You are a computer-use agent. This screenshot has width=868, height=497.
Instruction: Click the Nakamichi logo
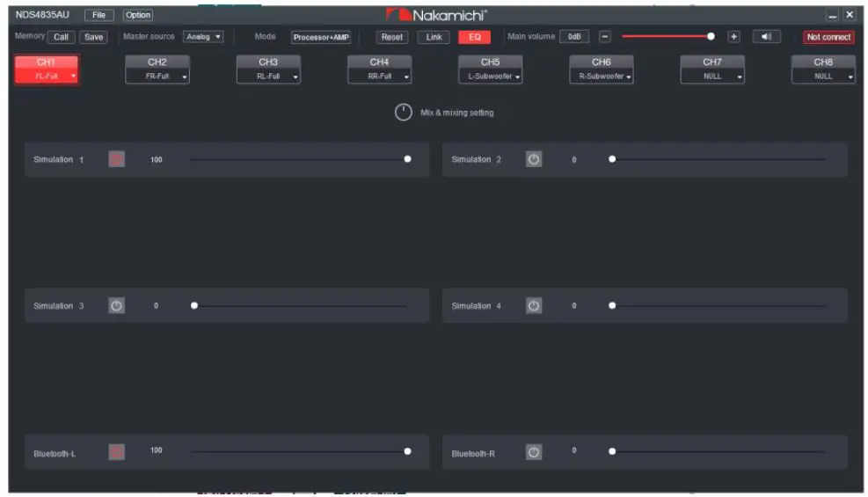point(437,15)
